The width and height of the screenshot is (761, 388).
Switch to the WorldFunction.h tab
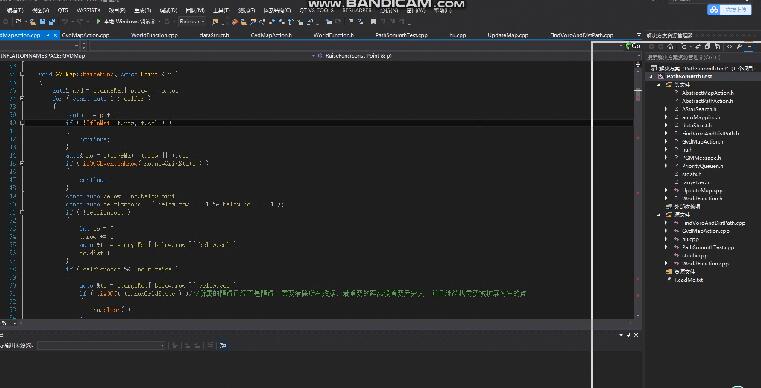coord(334,35)
